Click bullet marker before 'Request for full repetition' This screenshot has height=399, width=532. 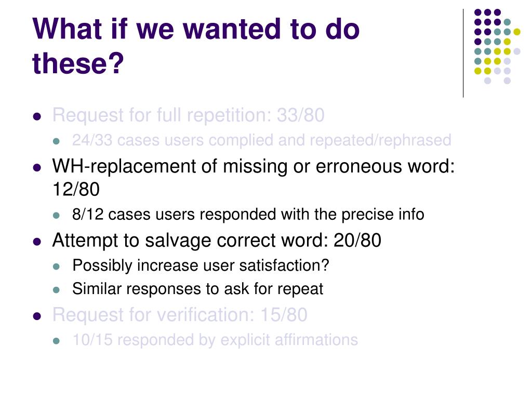tap(37, 117)
